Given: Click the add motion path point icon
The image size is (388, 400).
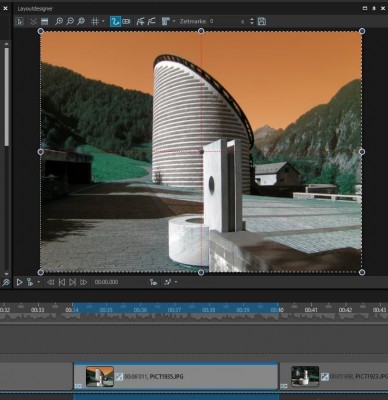Looking at the screenshot, I should [140, 22].
